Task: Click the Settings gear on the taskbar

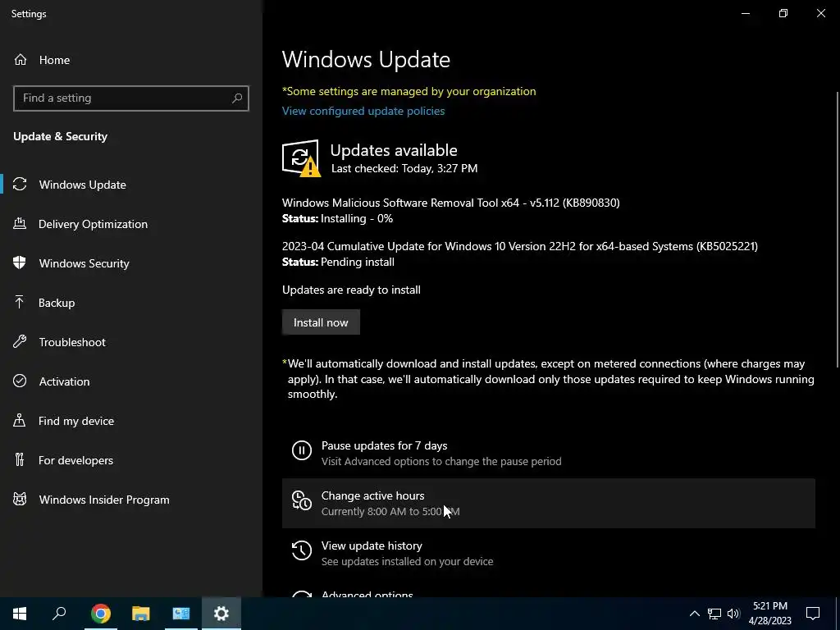Action: point(221,614)
